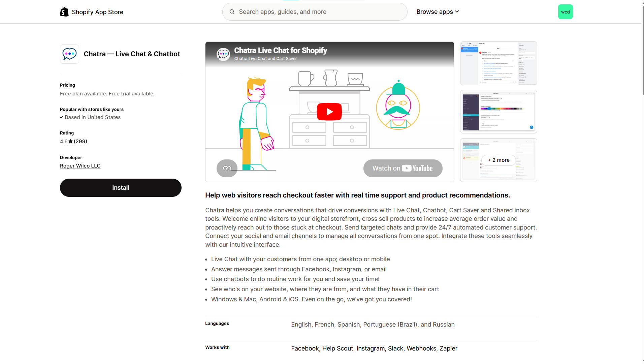The width and height of the screenshot is (644, 364).
Task: Click the Languages row label
Action: (x=217, y=324)
